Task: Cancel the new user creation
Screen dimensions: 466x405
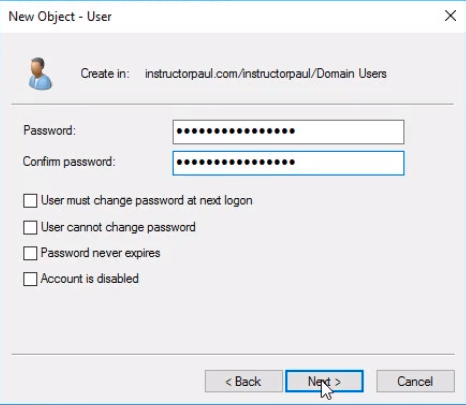Action: point(415,381)
